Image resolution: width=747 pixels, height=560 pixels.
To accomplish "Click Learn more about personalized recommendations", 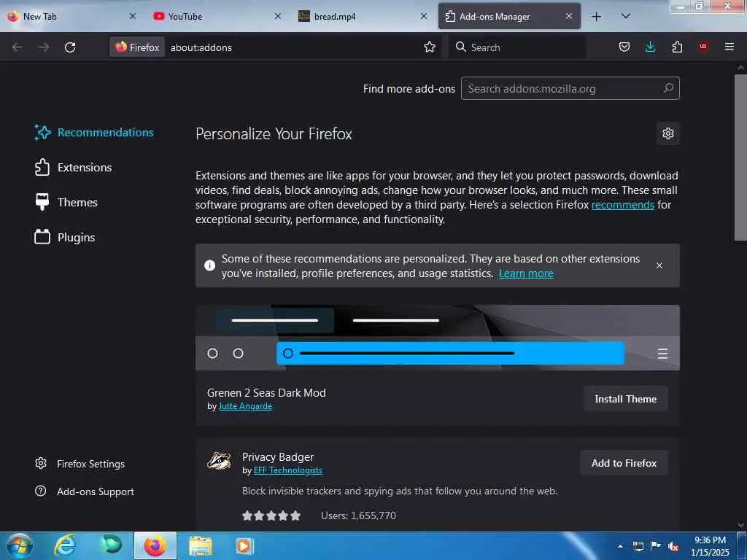I will click(526, 273).
